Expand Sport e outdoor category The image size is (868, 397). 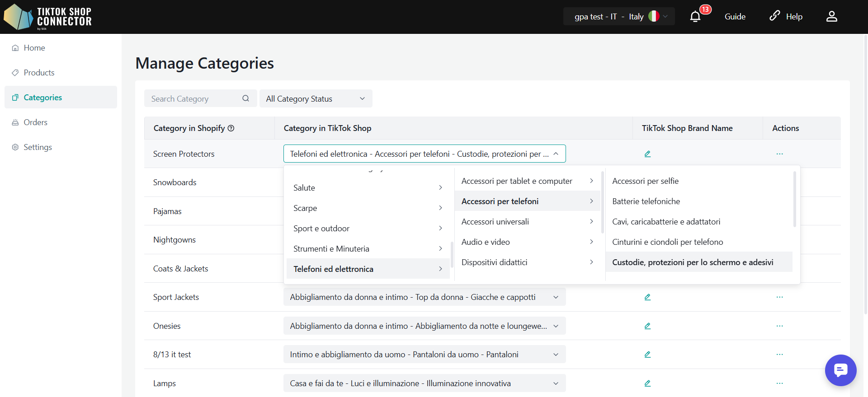(x=368, y=229)
